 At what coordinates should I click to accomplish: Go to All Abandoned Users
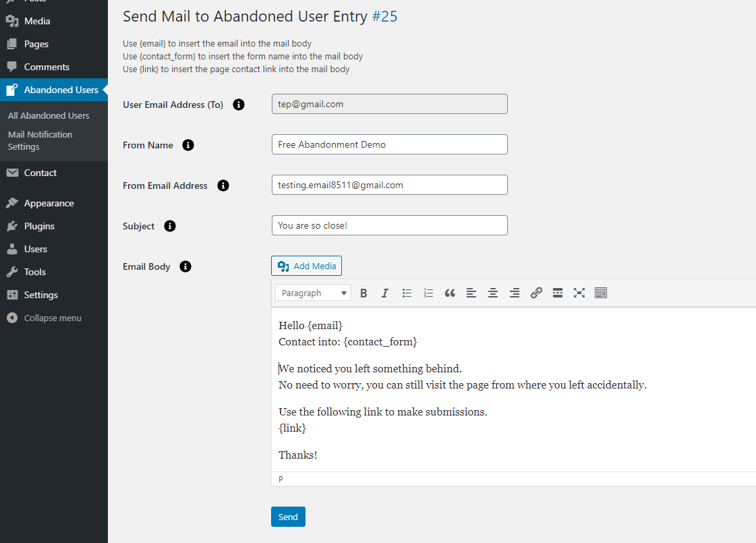(x=49, y=115)
